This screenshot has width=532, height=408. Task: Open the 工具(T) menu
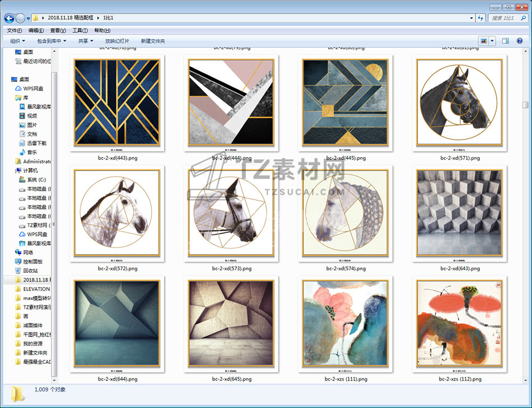pyautogui.click(x=80, y=30)
